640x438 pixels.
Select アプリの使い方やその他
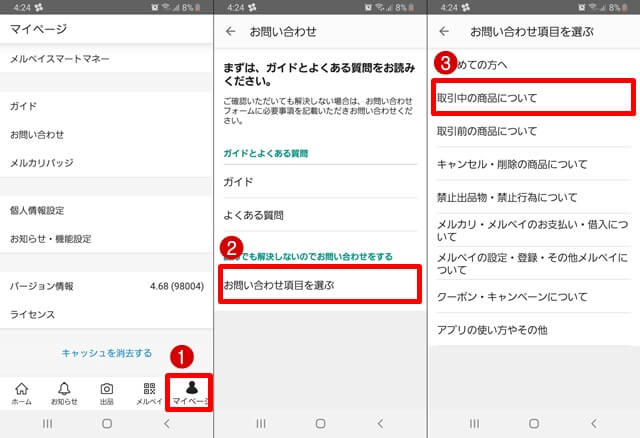pos(533,329)
